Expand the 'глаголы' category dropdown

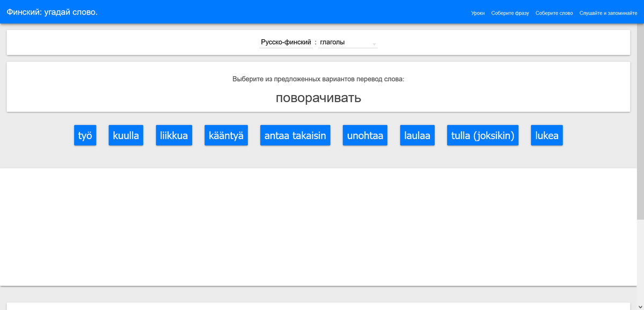tap(348, 42)
